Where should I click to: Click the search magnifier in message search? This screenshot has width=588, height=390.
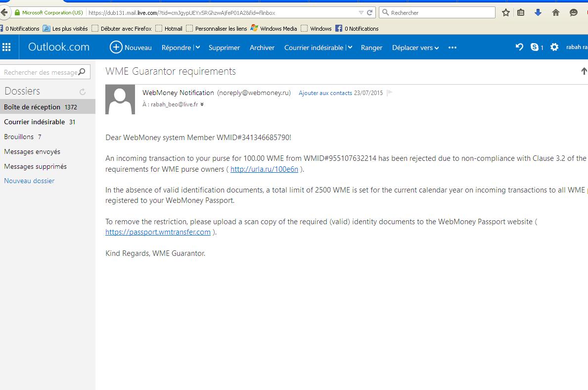(x=82, y=72)
